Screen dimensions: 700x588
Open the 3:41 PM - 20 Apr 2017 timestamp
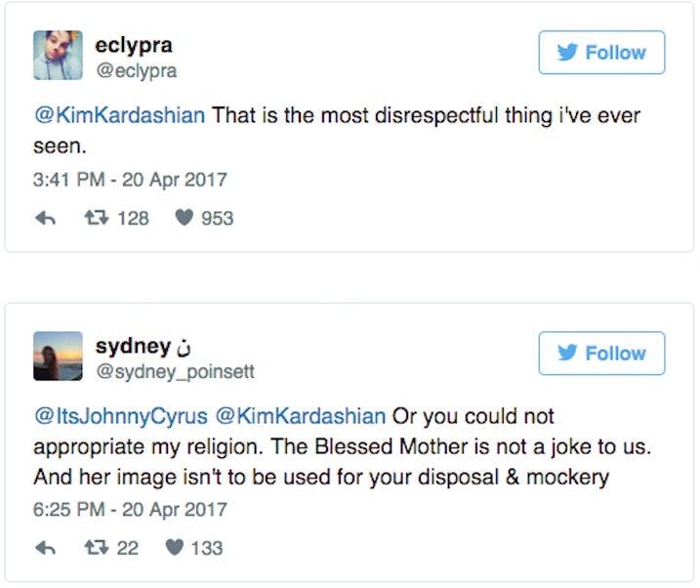tap(130, 180)
